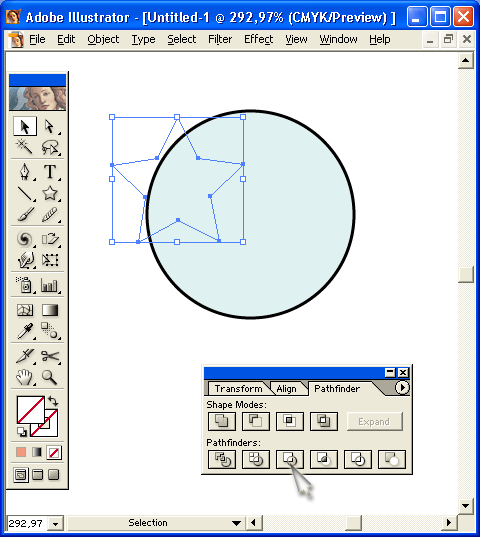The height and width of the screenshot is (537, 480).
Task: Choose the Eyedropper tool
Action: point(25,331)
